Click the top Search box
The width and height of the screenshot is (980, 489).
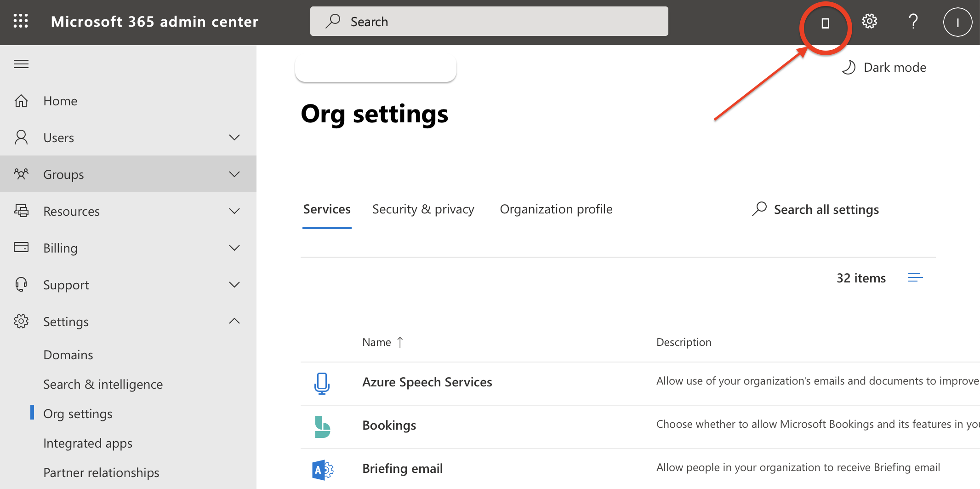click(489, 22)
